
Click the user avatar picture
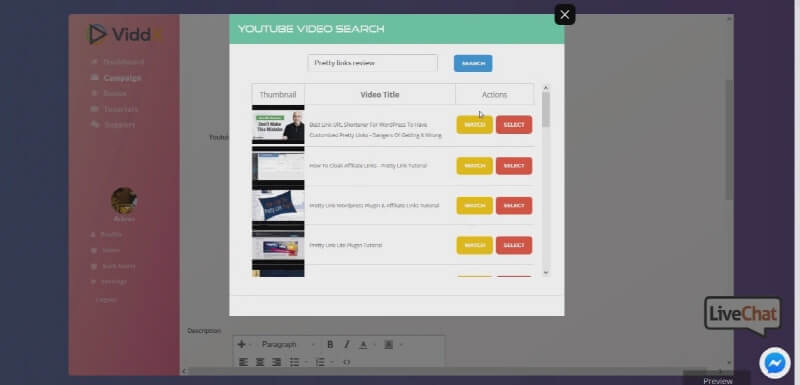[124, 200]
